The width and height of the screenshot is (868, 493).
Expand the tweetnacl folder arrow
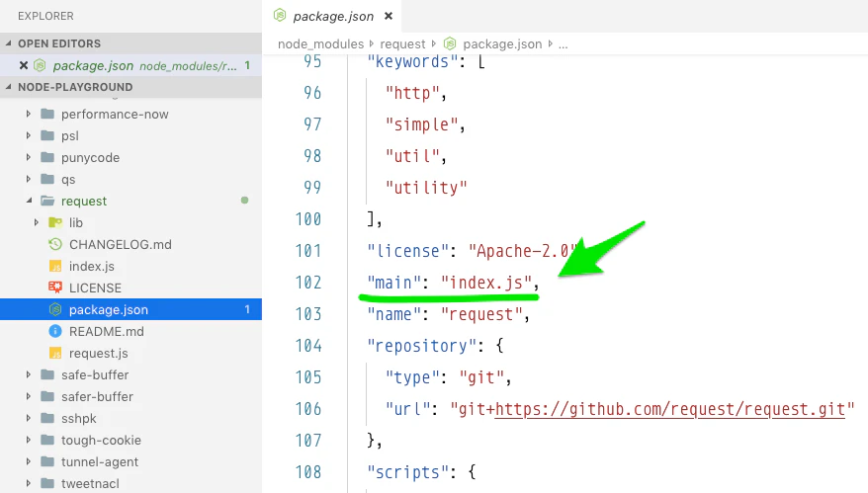coord(29,483)
